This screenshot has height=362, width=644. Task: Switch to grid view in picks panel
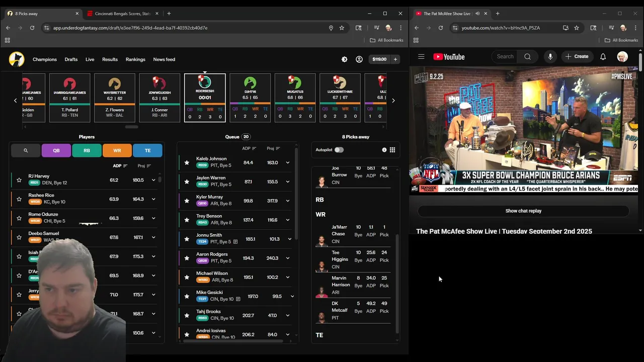(x=392, y=150)
